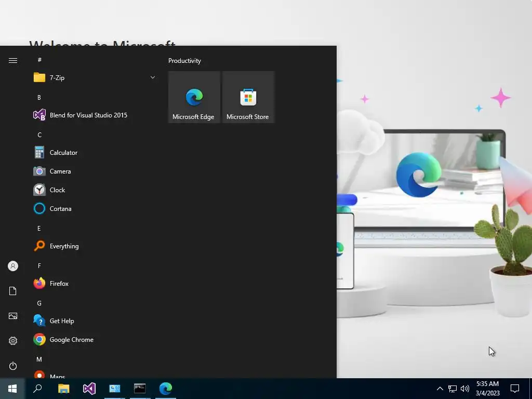Open the Maps app entry
The height and width of the screenshot is (399, 532).
click(95, 374)
